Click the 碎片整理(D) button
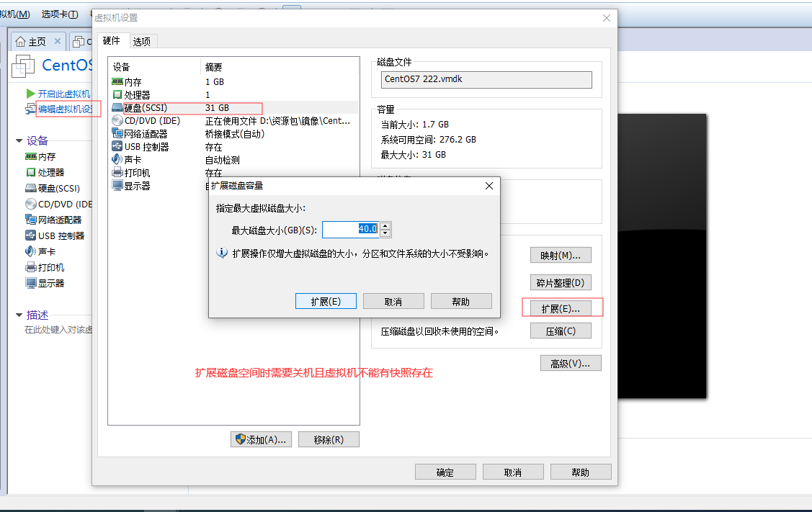 (x=561, y=282)
